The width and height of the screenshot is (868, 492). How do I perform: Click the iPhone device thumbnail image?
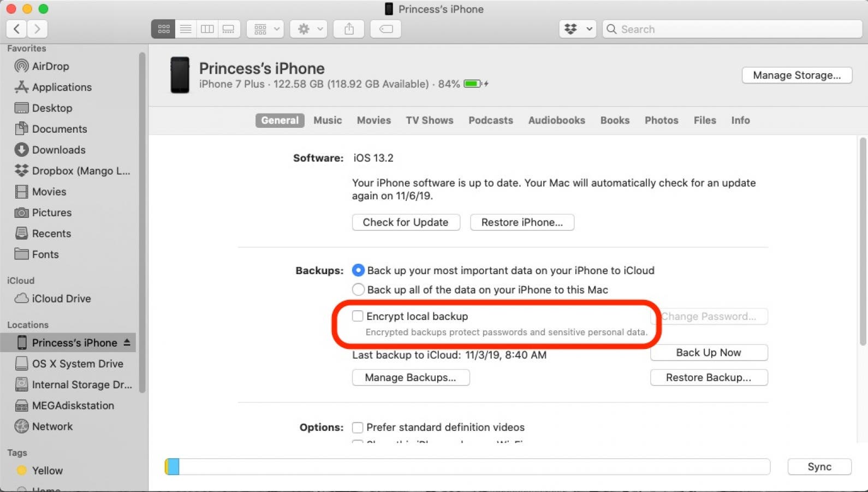click(180, 75)
